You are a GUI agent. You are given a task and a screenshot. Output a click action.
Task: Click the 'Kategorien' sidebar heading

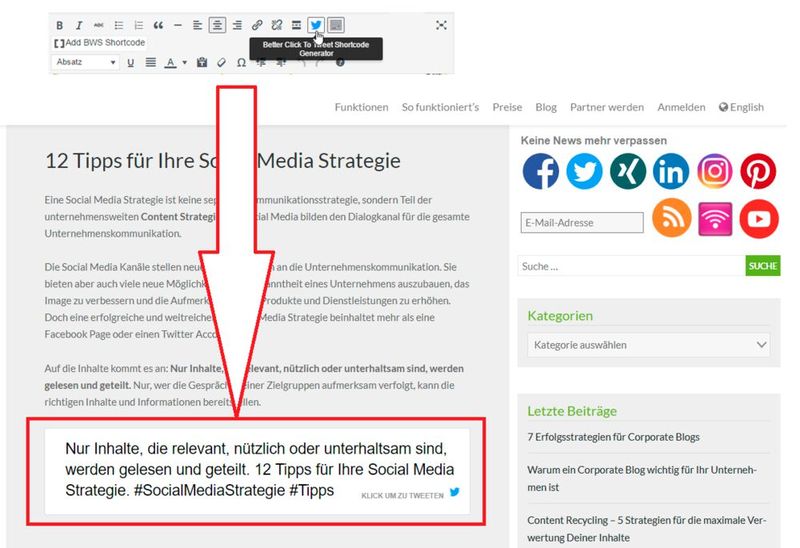(560, 316)
